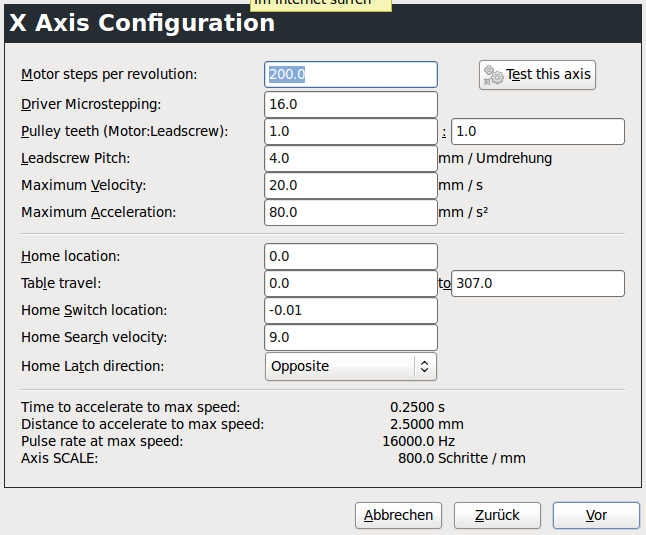Click the Test this axis button label
646x535 pixels.
click(x=548, y=74)
